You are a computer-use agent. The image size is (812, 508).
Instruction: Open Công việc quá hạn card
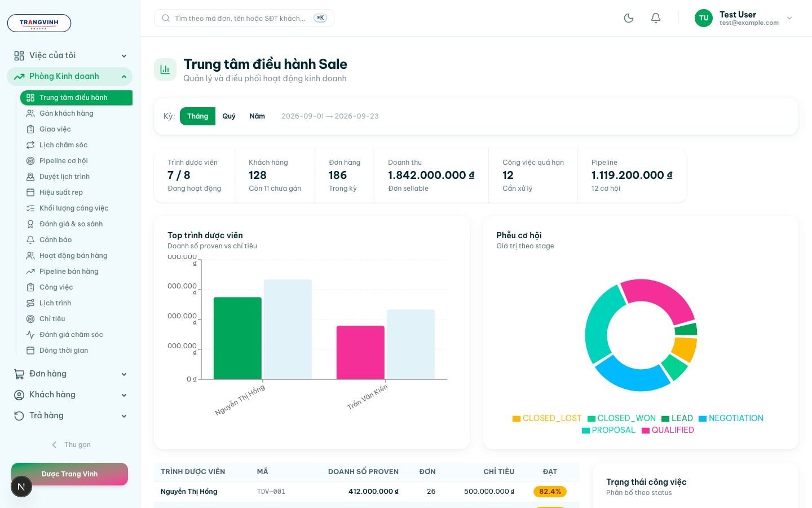click(533, 176)
